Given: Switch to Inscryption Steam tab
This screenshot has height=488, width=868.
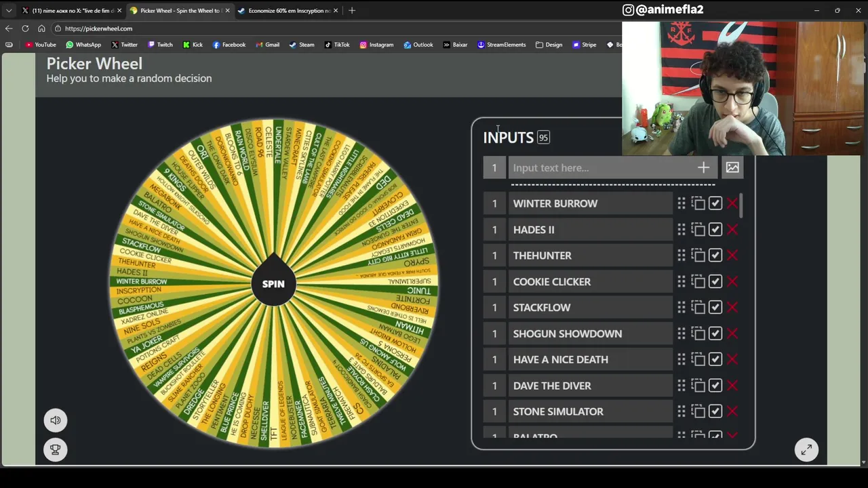Looking at the screenshot, I should [288, 10].
